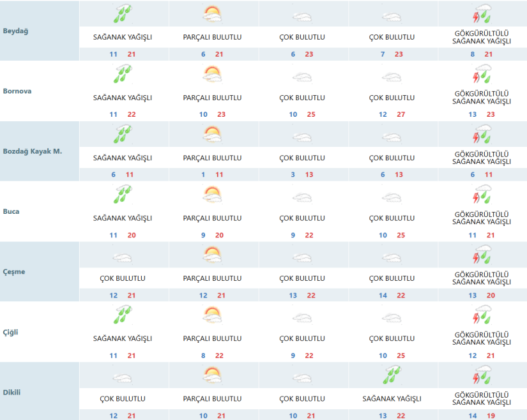This screenshot has height=420, width=527.
Task: Click Dikili's rain shower icon
Action: click(x=392, y=376)
